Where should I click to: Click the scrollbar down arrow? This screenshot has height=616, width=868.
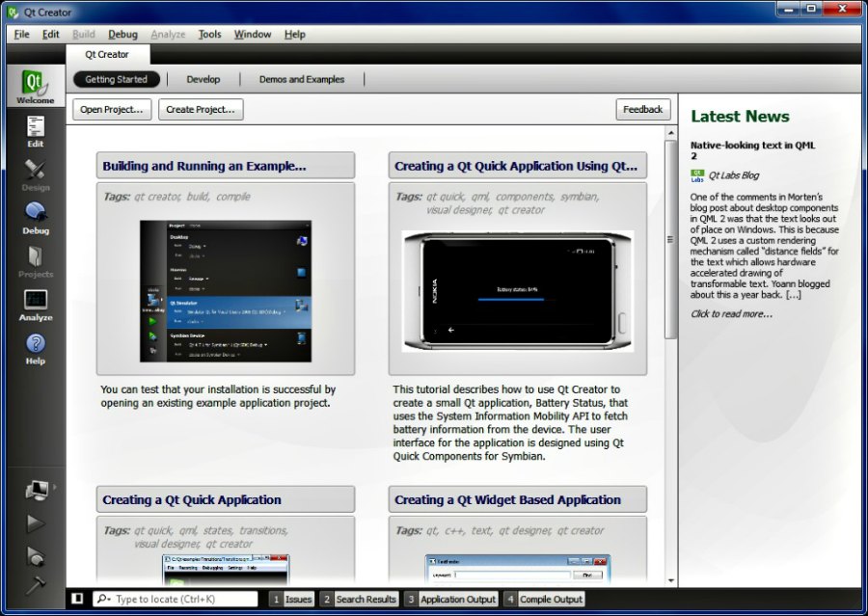[x=671, y=581]
